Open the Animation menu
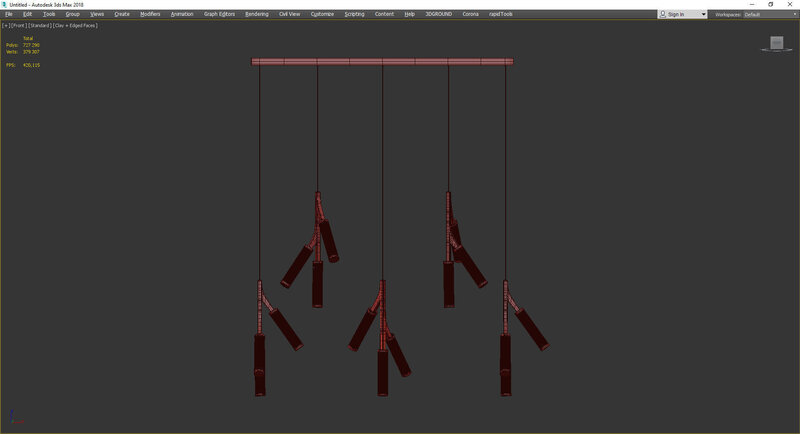This screenshot has width=800, height=434. 182,14
